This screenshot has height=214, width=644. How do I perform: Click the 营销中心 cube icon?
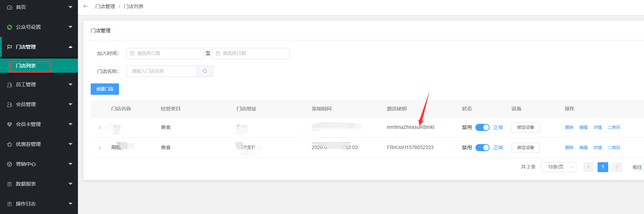[10, 164]
